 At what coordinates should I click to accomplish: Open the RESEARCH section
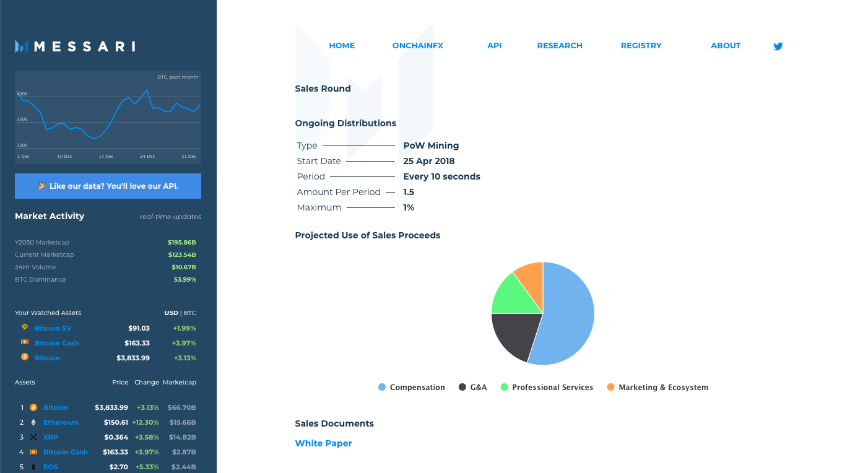[560, 46]
